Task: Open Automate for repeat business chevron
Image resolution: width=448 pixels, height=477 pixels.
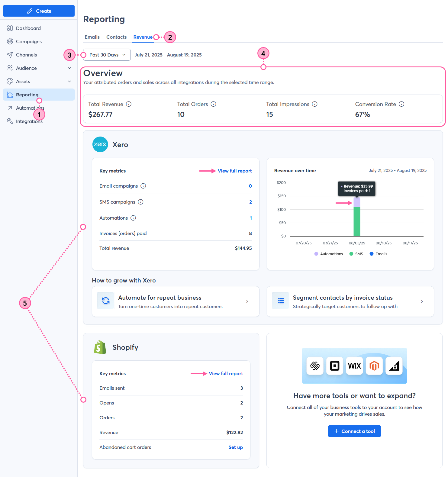Action: pyautogui.click(x=247, y=301)
